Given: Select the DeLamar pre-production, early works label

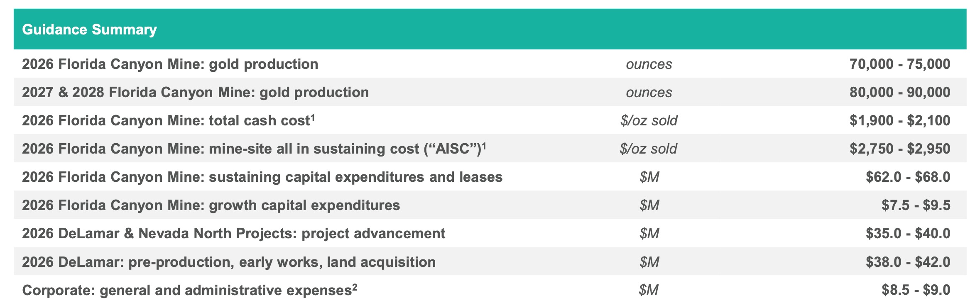Looking at the screenshot, I should click(x=229, y=262).
